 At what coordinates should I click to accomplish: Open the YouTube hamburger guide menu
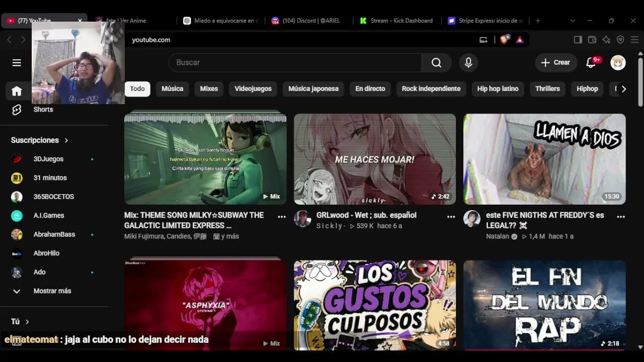click(17, 63)
